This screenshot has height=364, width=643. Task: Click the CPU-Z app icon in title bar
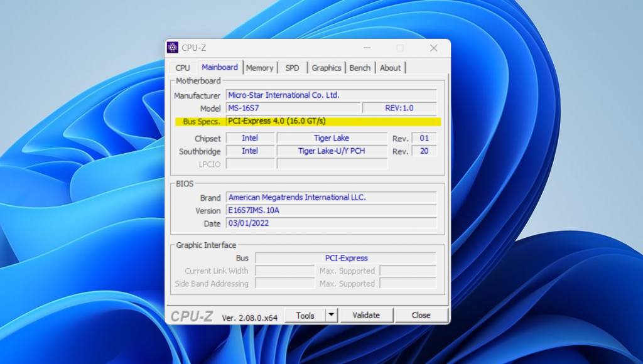click(x=173, y=48)
